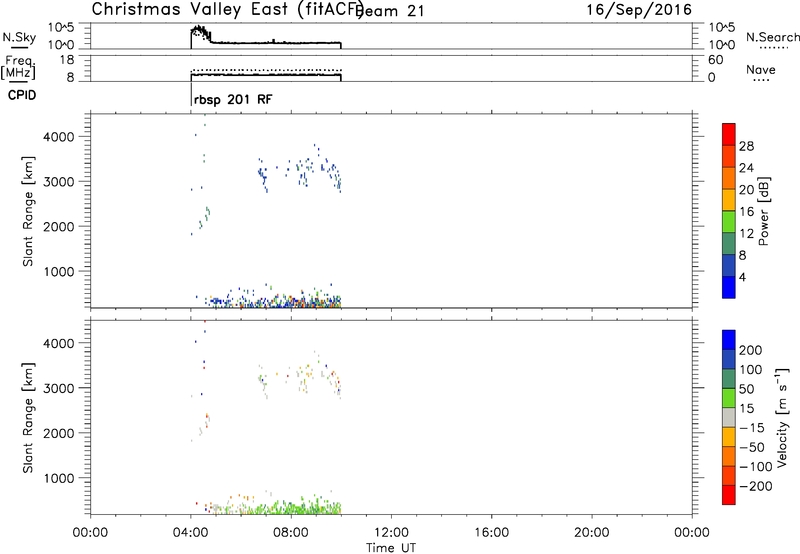Click the '20:00' time axis label

(x=592, y=533)
